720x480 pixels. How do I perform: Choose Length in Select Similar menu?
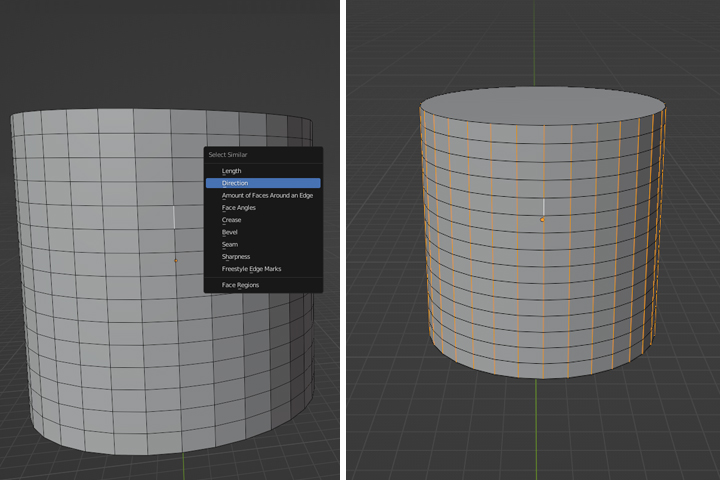coord(263,171)
